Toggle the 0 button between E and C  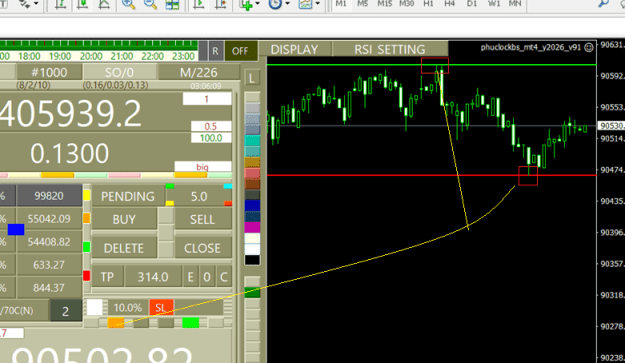click(207, 277)
